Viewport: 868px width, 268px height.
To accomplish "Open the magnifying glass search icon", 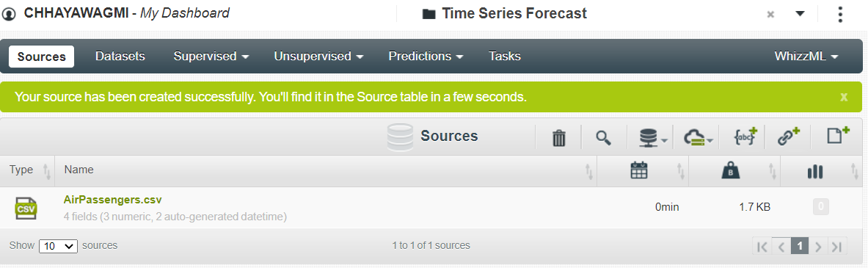I will pyautogui.click(x=603, y=138).
